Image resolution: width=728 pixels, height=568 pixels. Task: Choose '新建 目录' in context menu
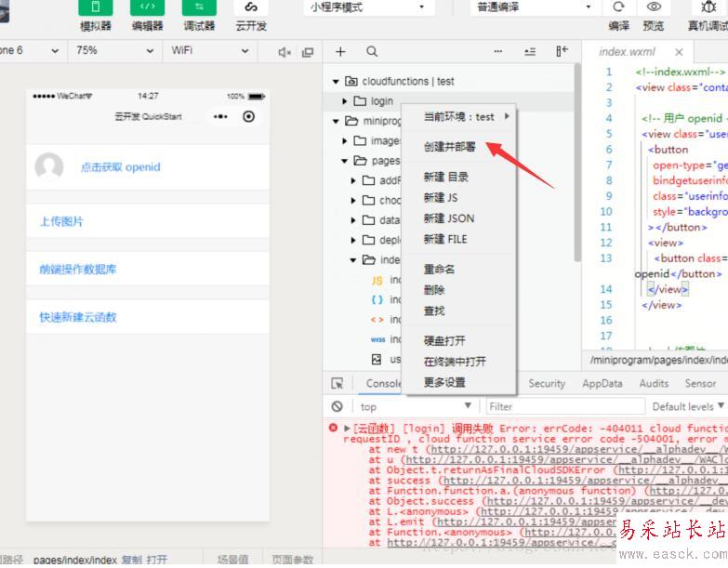click(445, 177)
